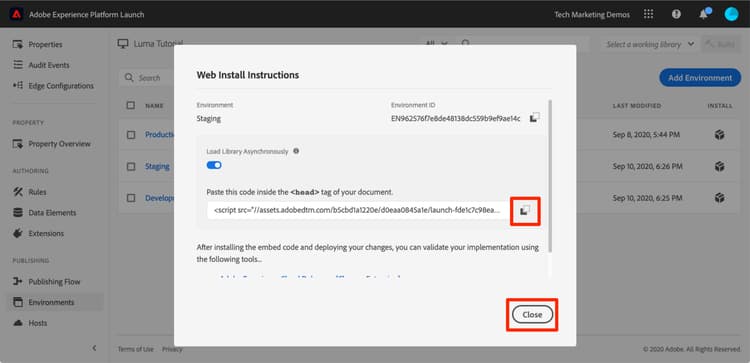Toggle Load Library Asynchronously switch
Screen dimensions: 750x363
pyautogui.click(x=214, y=165)
